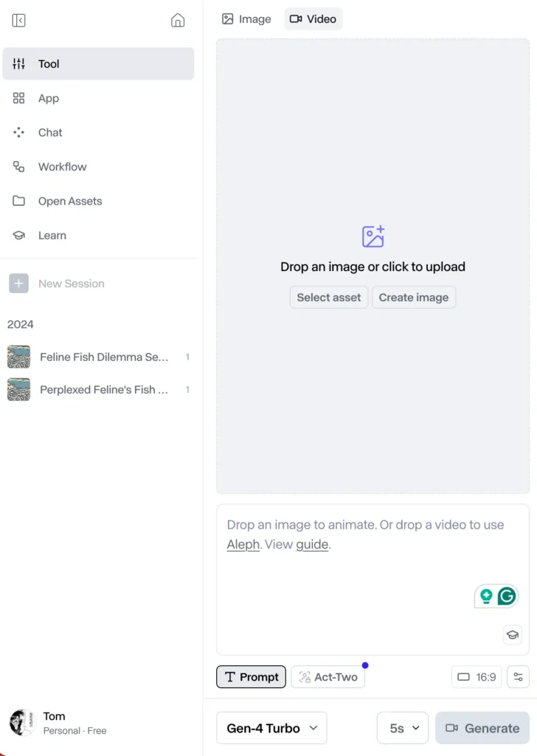Click the plus icon for New Session

tap(18, 283)
